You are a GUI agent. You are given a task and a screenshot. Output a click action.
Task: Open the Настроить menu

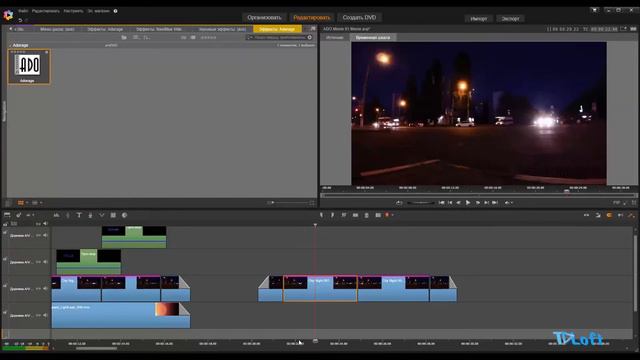tap(73, 11)
